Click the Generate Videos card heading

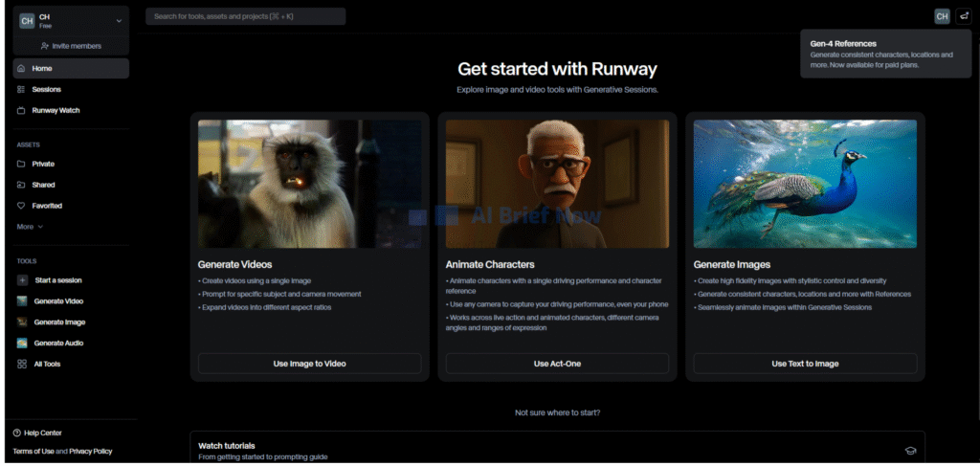235,264
